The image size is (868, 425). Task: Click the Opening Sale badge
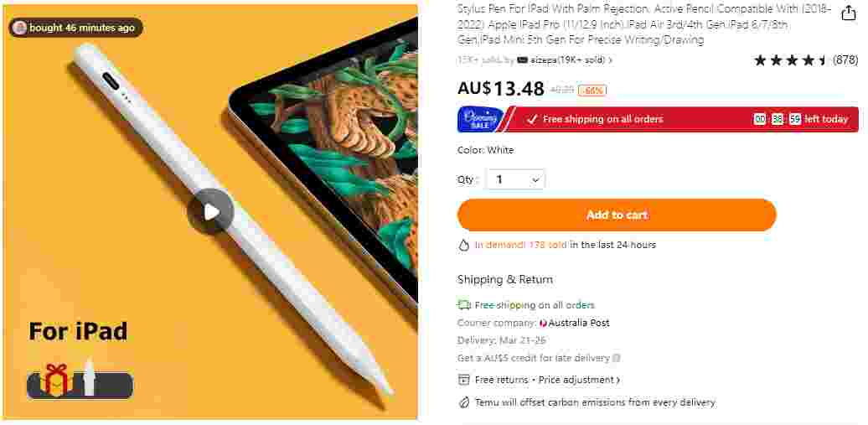point(481,119)
